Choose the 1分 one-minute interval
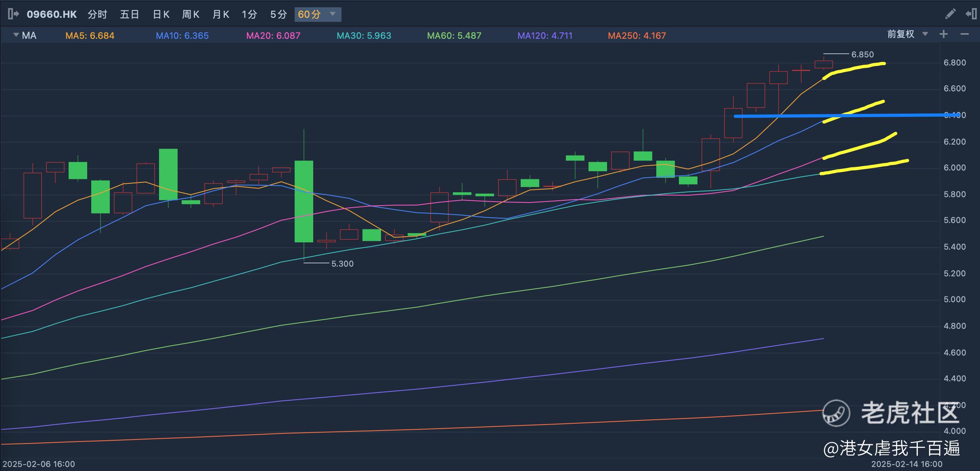Image resolution: width=980 pixels, height=471 pixels. (249, 15)
